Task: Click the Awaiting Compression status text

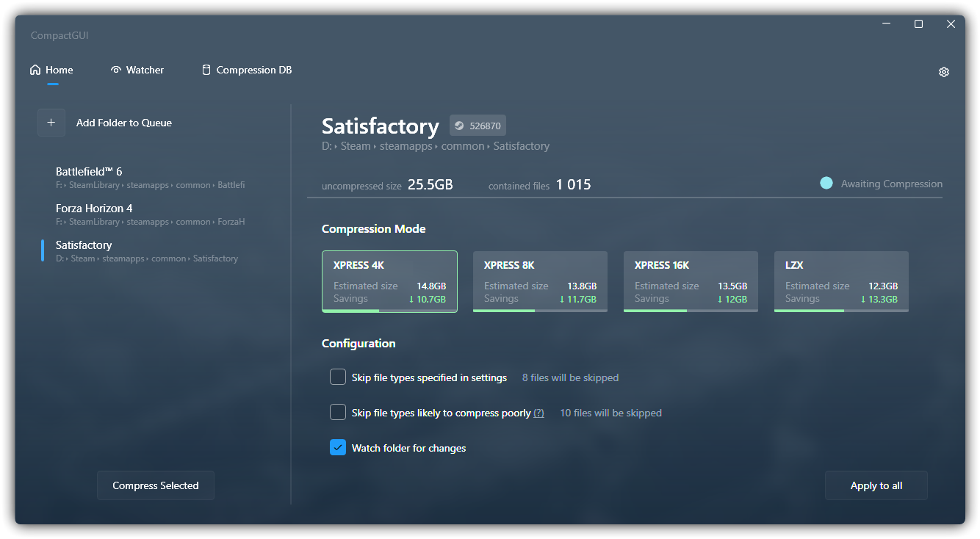Action: (892, 184)
